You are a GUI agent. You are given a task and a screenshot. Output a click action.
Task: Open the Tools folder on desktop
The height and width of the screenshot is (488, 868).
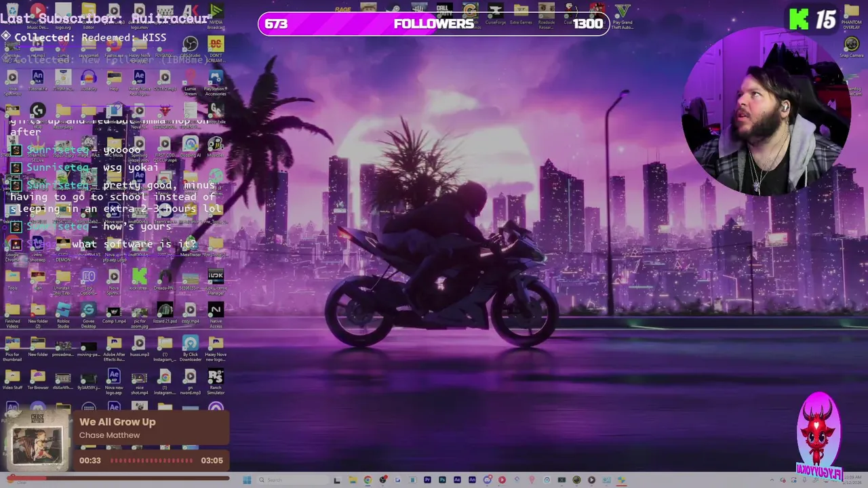tap(12, 279)
